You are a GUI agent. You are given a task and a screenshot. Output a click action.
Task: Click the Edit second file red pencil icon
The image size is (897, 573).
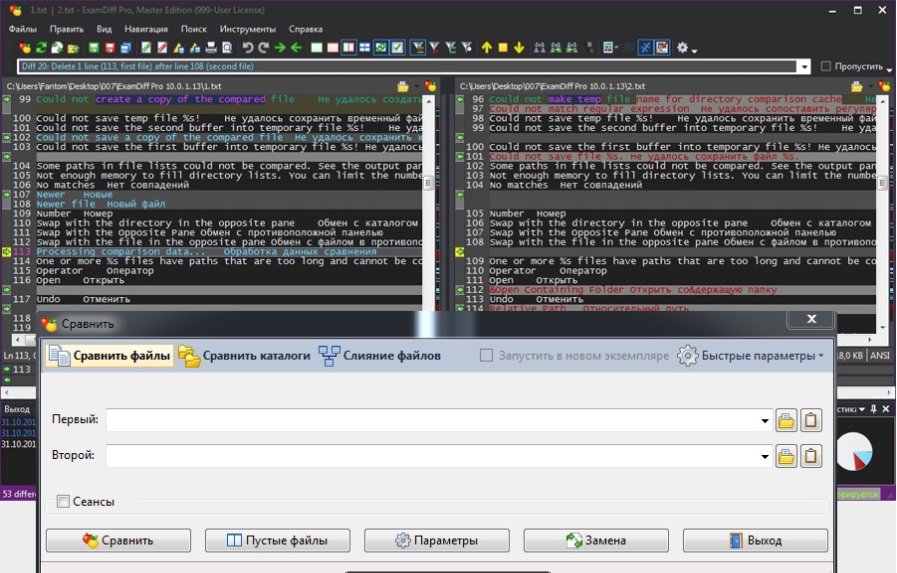[162, 47]
